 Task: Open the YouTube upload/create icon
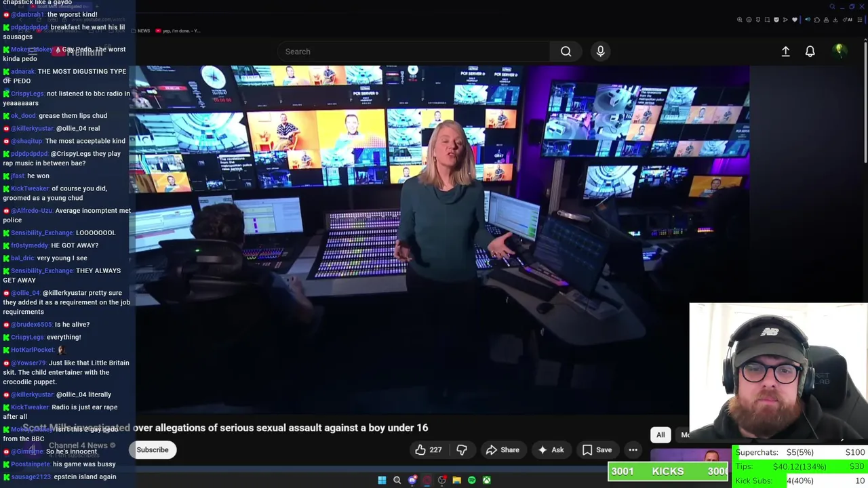785,52
